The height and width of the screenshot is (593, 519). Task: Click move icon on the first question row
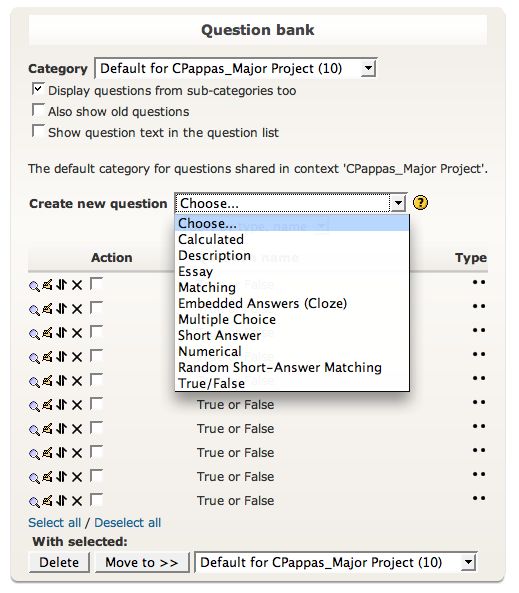click(x=61, y=284)
